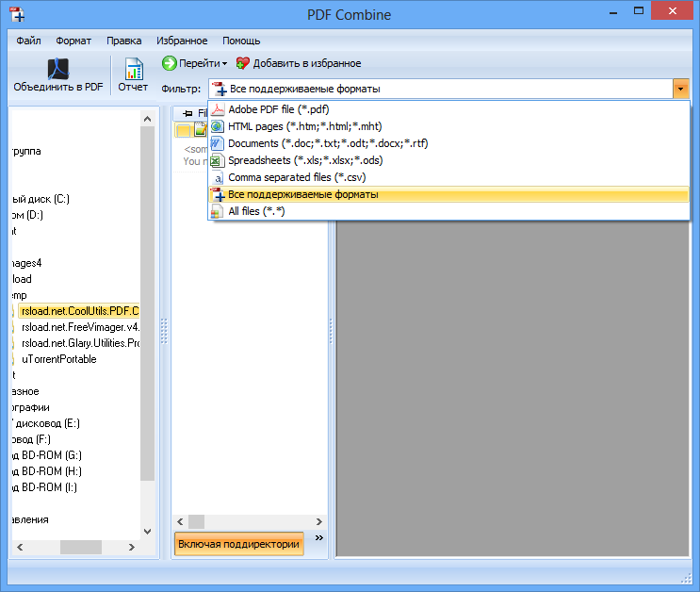Click the Excel Spreadsheets icon in filter list
The width and height of the screenshot is (700, 592).
click(218, 160)
